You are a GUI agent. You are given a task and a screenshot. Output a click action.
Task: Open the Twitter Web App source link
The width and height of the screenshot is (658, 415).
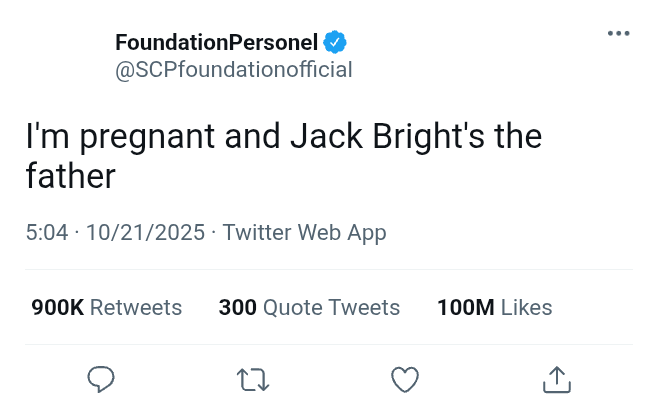[304, 233]
